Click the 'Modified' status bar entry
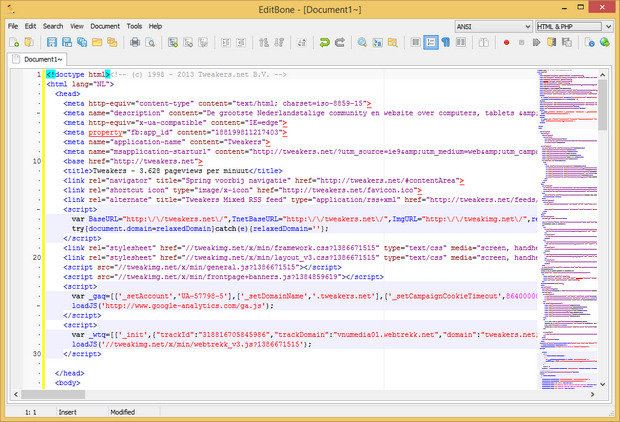Screen dimensions: 620x422 point(123,412)
